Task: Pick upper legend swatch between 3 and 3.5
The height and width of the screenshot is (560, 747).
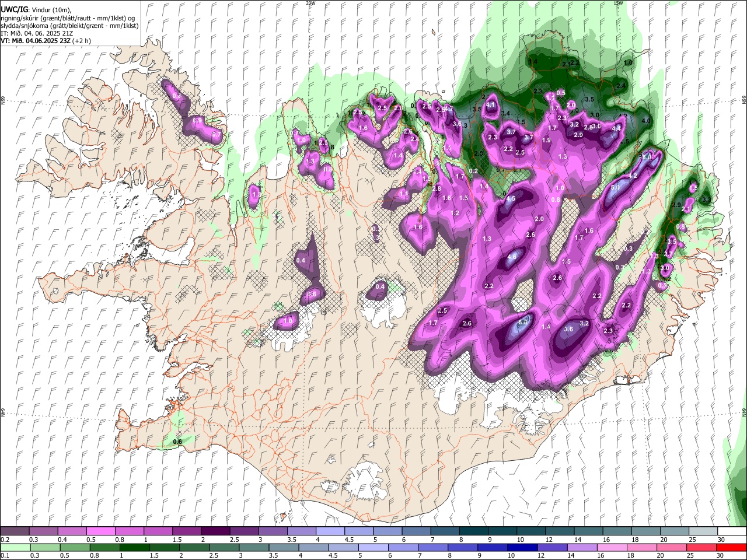Action: tap(273, 531)
